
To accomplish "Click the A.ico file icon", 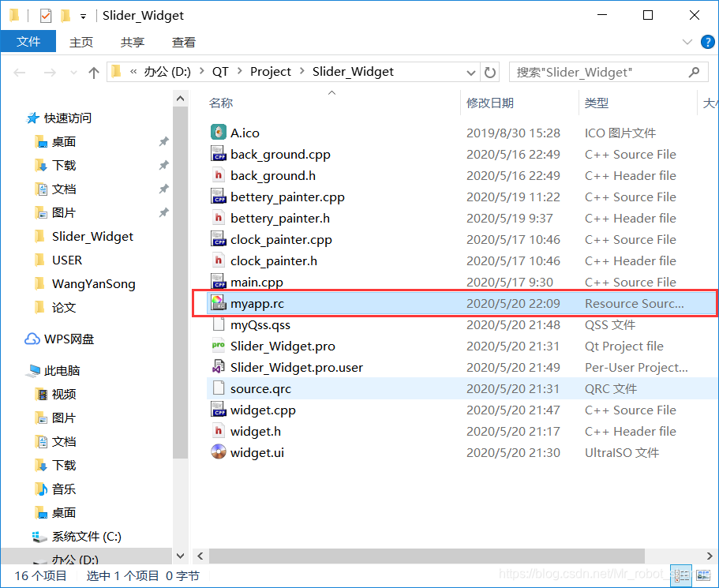I will click(x=219, y=133).
